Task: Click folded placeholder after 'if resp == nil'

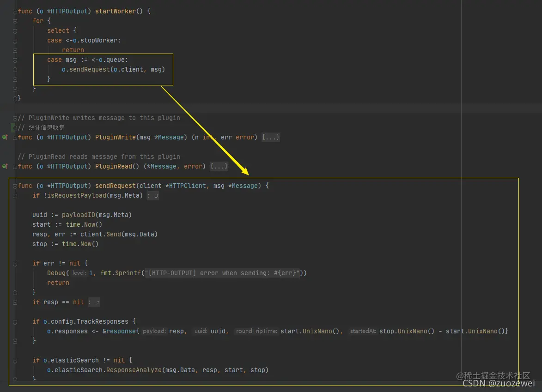Action: point(94,302)
